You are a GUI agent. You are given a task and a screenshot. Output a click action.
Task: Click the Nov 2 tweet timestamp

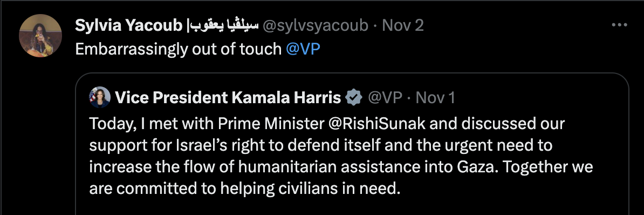[402, 25]
